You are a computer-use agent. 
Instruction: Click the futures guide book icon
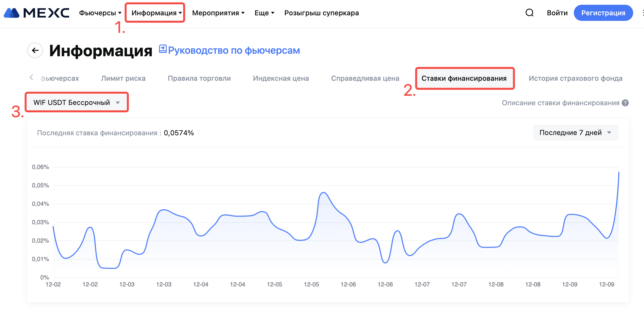click(x=163, y=49)
